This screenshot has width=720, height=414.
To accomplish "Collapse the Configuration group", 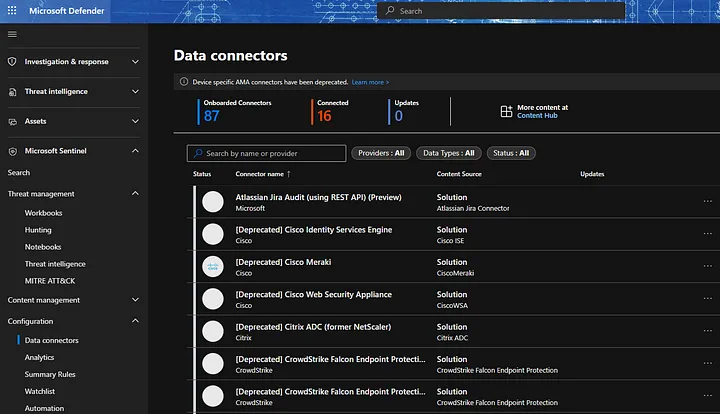I will click(x=135, y=321).
